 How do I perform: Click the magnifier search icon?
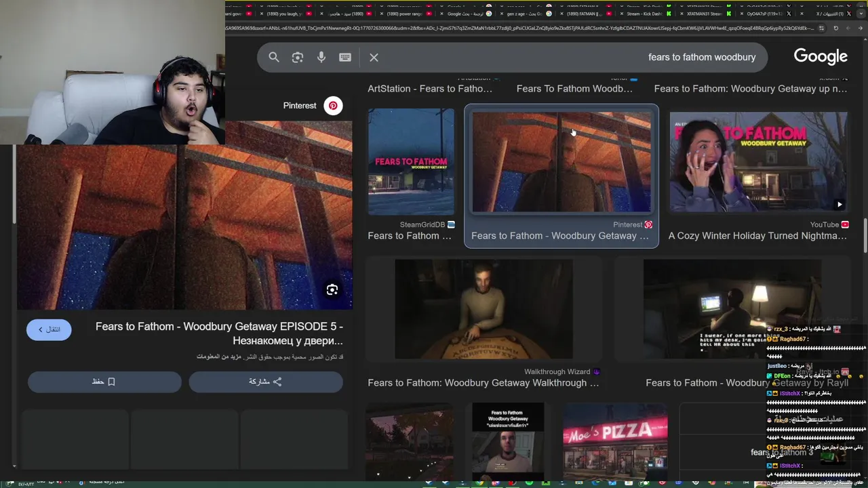click(274, 58)
